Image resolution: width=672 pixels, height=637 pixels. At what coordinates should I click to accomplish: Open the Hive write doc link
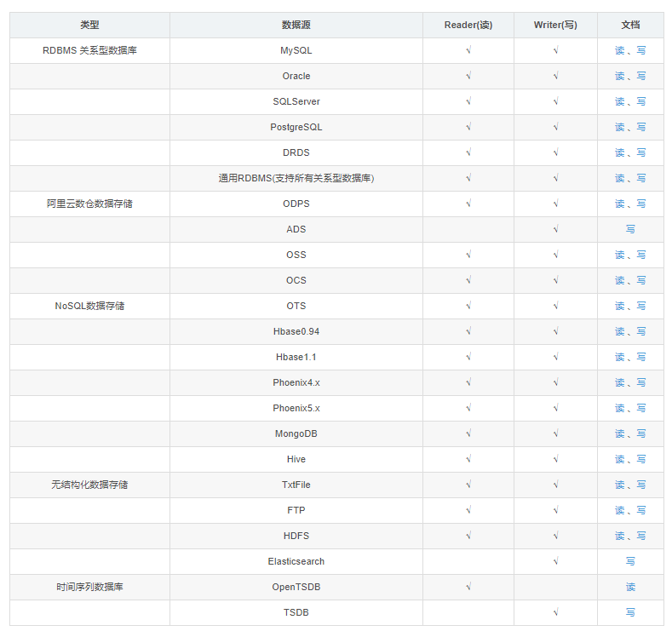pyautogui.click(x=641, y=459)
